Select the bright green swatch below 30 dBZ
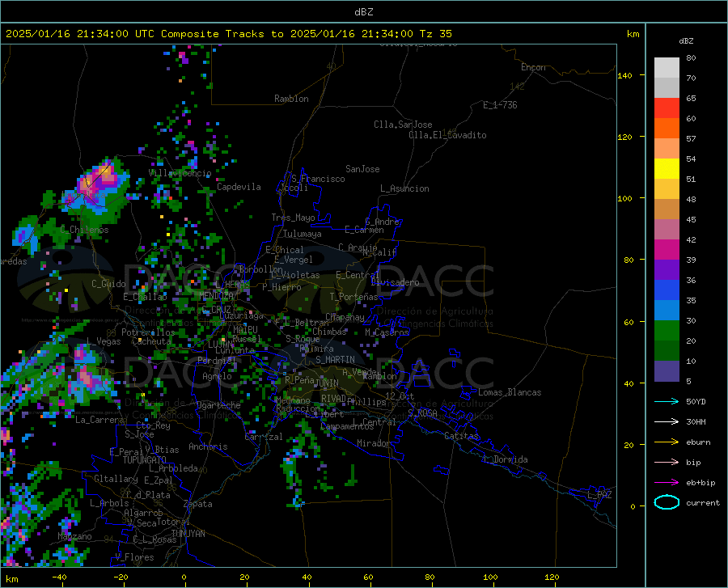 (x=667, y=331)
